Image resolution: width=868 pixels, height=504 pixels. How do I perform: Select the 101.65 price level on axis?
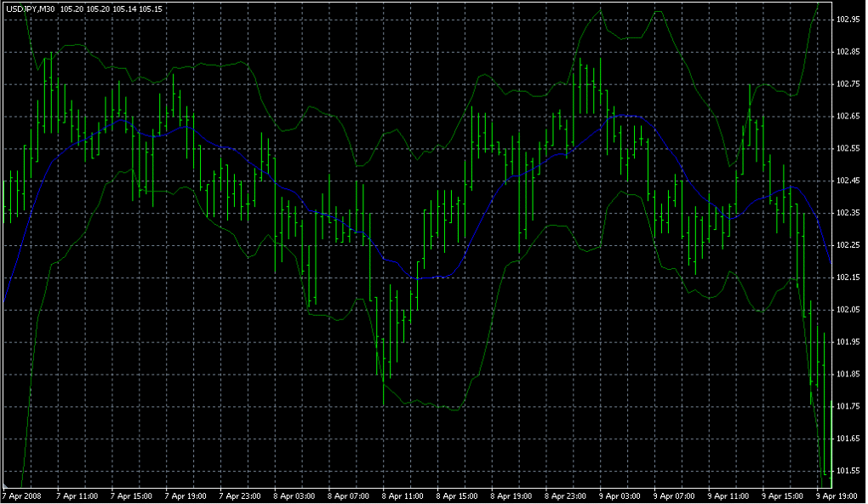(848, 439)
